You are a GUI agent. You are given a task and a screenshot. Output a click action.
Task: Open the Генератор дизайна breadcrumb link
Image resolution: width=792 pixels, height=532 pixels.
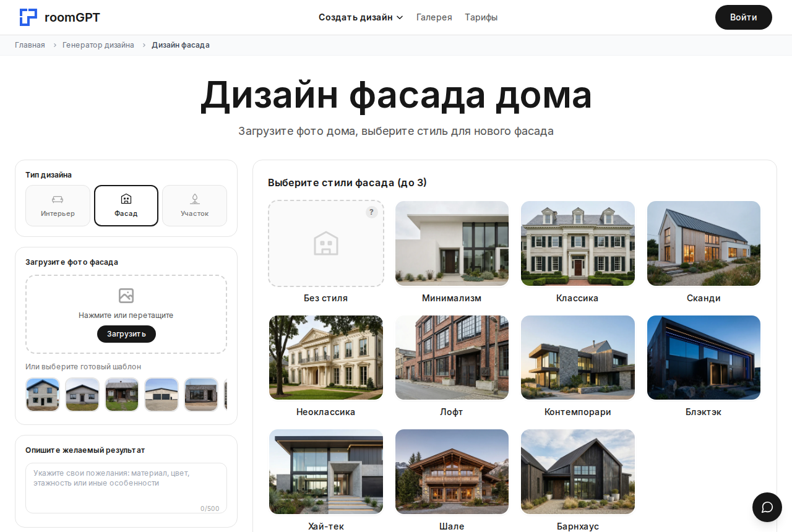(x=98, y=45)
